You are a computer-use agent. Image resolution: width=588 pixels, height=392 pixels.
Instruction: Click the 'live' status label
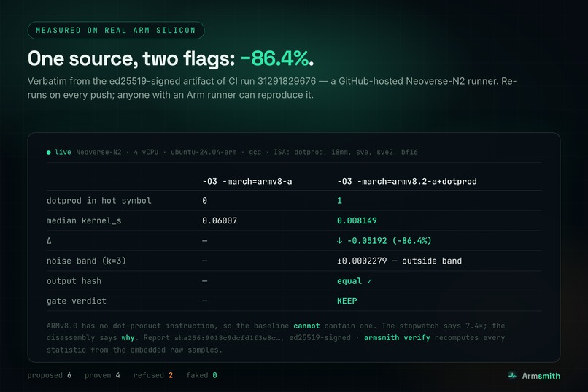[x=63, y=152]
